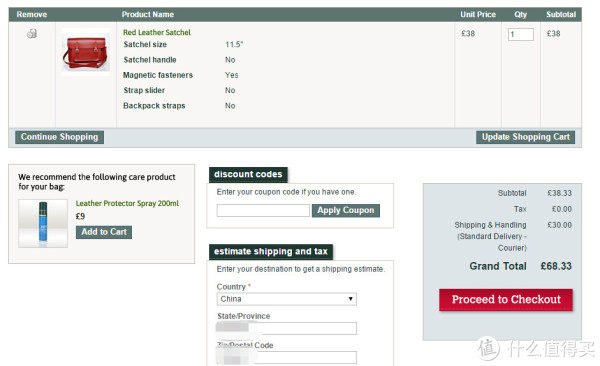Click the 'Satchel handle' option label
Viewport: 600px width, 366px height.
point(150,60)
